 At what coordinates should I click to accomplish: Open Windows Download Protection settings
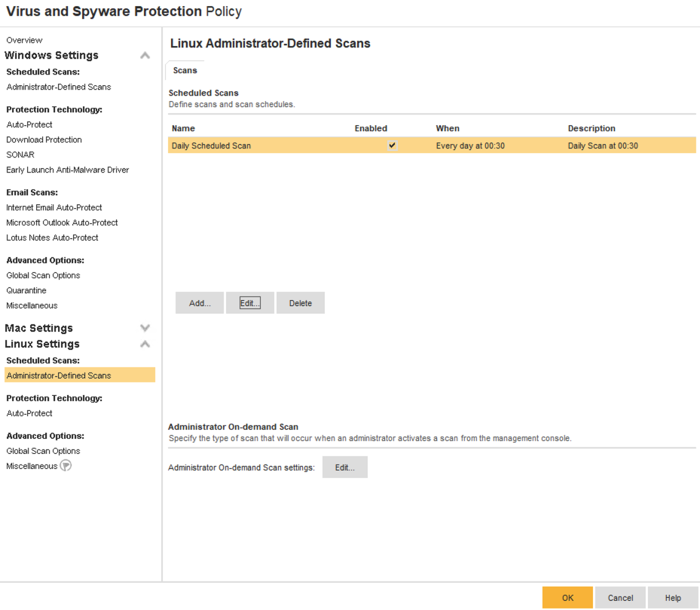point(44,139)
